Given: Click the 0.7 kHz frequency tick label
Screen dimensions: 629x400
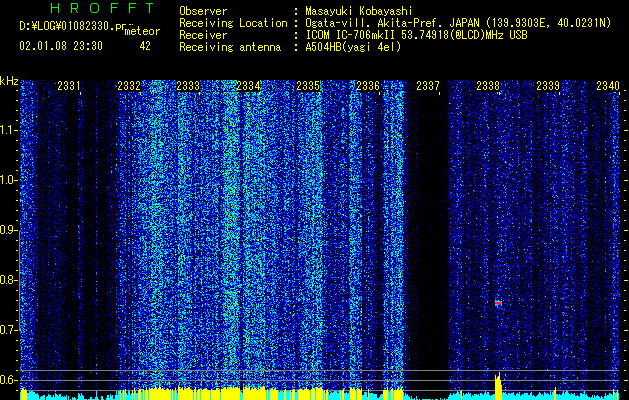Looking at the screenshot, I should (x=9, y=330).
